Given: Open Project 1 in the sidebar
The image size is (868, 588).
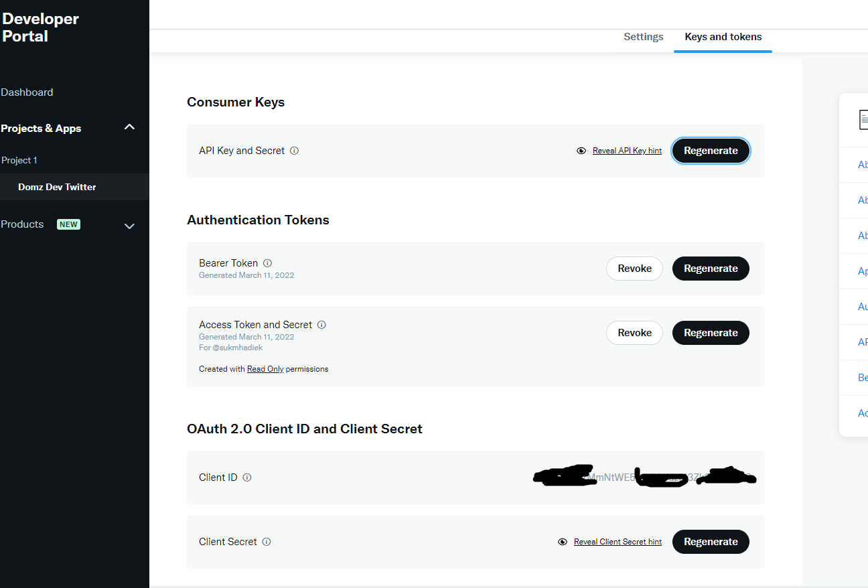Looking at the screenshot, I should [x=19, y=161].
